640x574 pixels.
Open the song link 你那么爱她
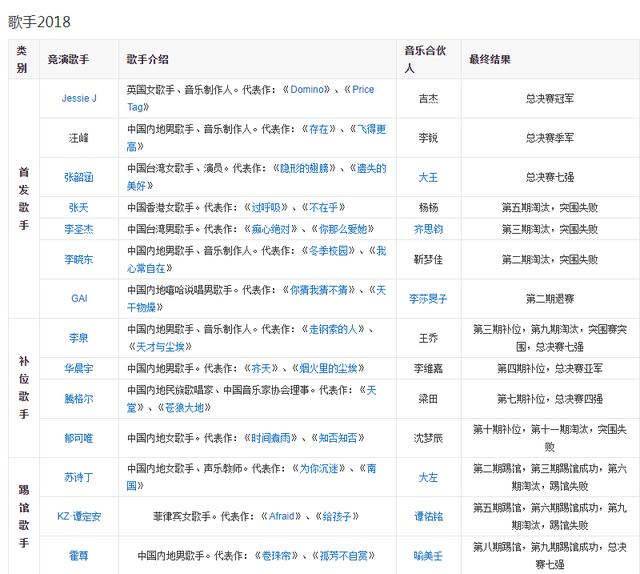343,229
